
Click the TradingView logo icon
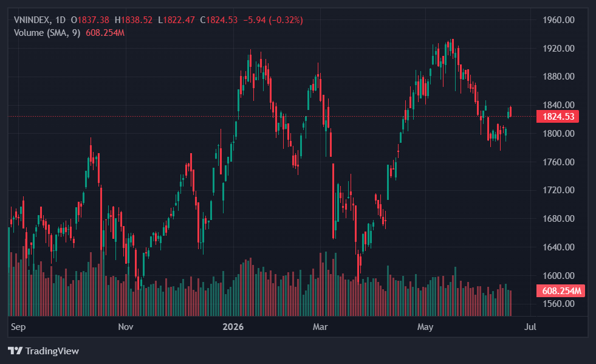point(15,350)
